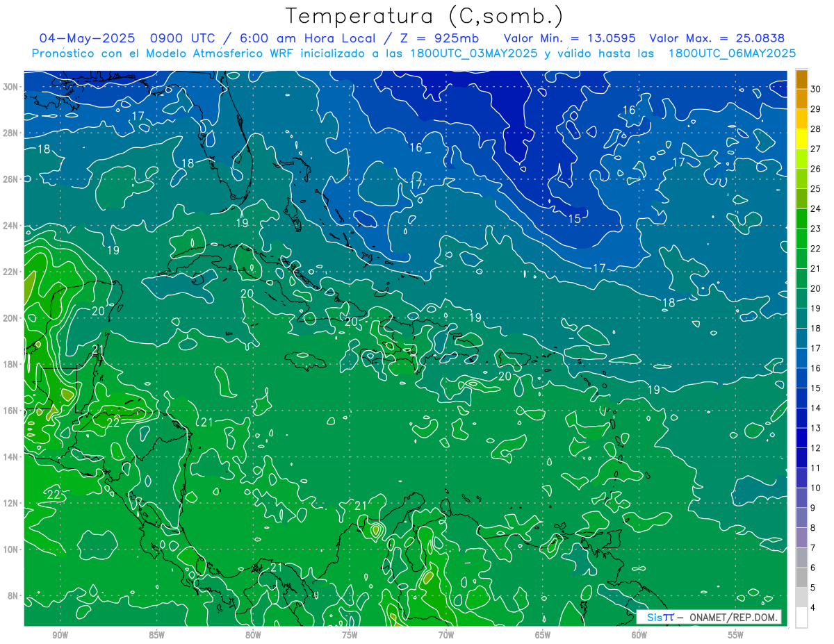The width and height of the screenshot is (834, 644).
Task: Click the legend color band between 5 and 6
Action: click(x=801, y=578)
